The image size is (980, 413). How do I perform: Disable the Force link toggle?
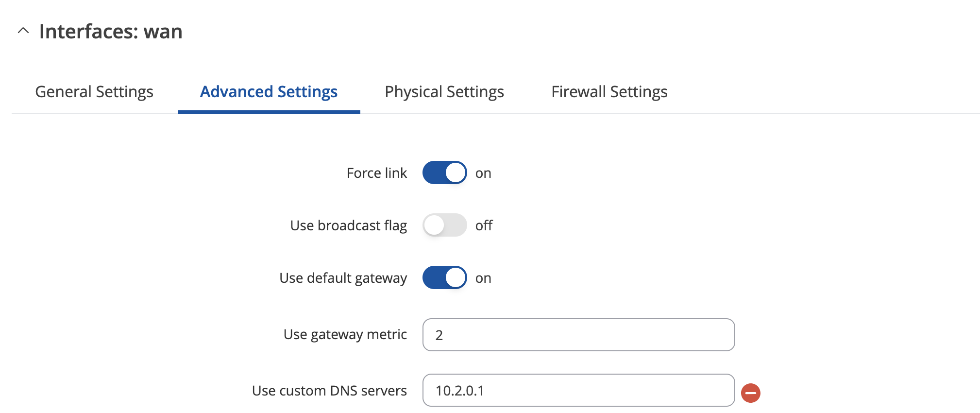444,172
